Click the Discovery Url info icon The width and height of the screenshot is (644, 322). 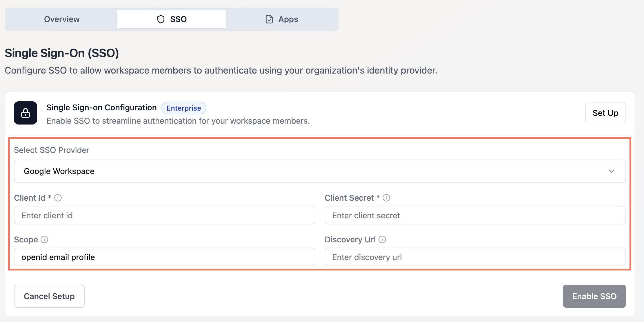[382, 239]
